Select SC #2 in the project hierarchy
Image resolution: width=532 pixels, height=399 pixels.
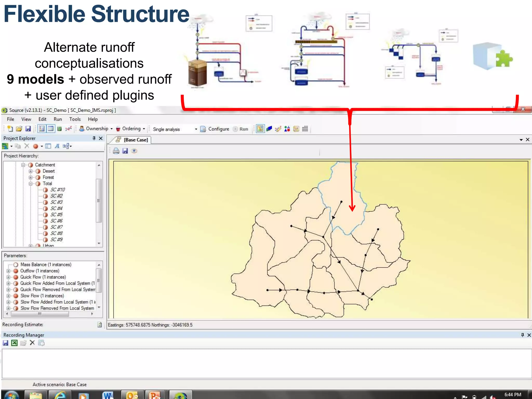[x=56, y=196]
